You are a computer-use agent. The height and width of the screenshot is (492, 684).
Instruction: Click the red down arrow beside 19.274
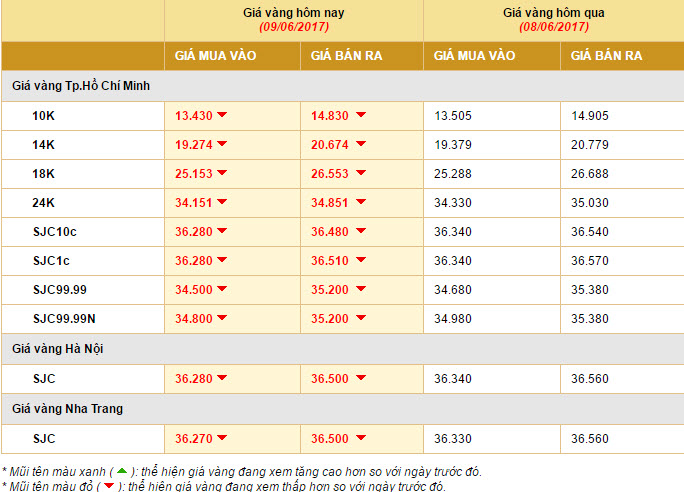pyautogui.click(x=222, y=144)
